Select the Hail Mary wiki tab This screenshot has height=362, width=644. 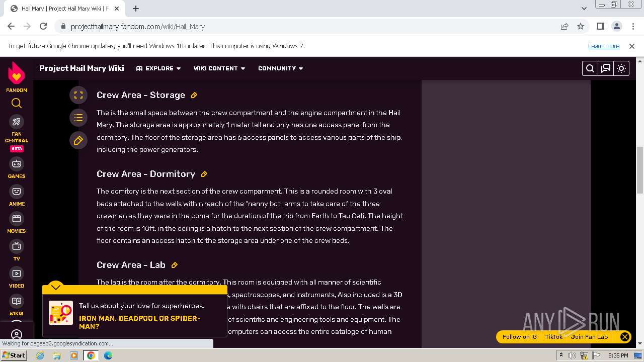tap(64, 9)
